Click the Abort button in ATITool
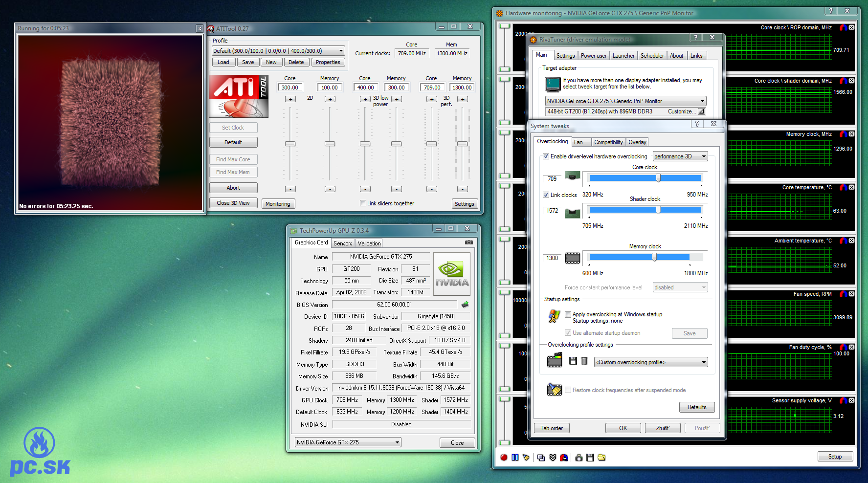Image resolution: width=868 pixels, height=483 pixels. (x=233, y=188)
